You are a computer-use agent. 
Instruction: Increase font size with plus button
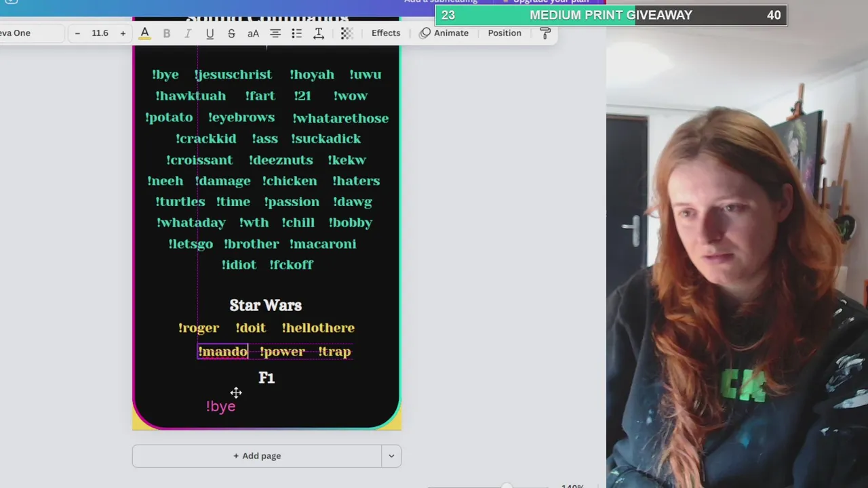pos(123,33)
